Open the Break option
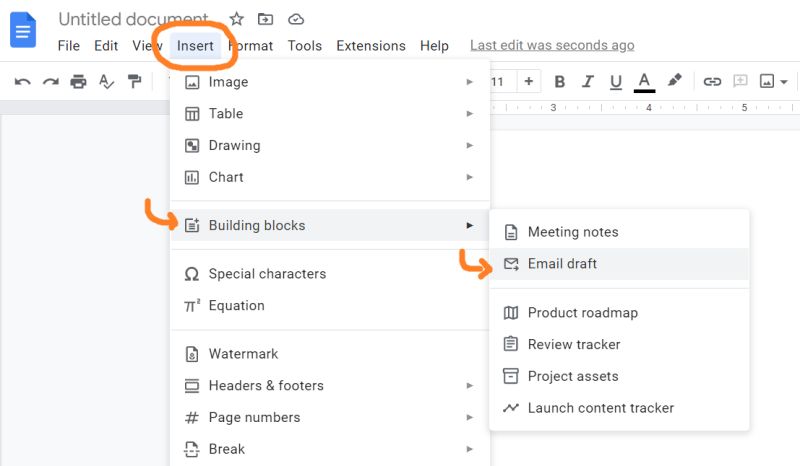 [330, 449]
